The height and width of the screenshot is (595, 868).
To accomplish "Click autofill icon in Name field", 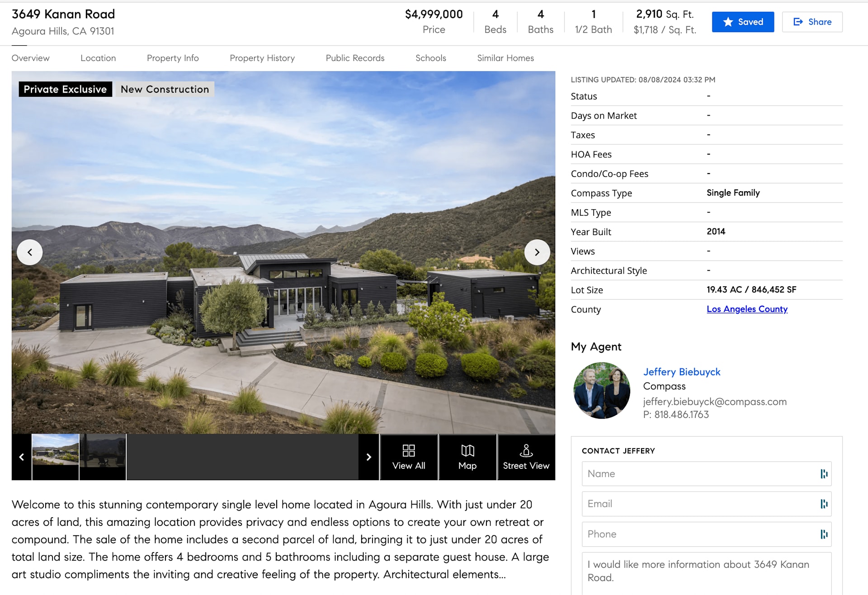I will (824, 474).
